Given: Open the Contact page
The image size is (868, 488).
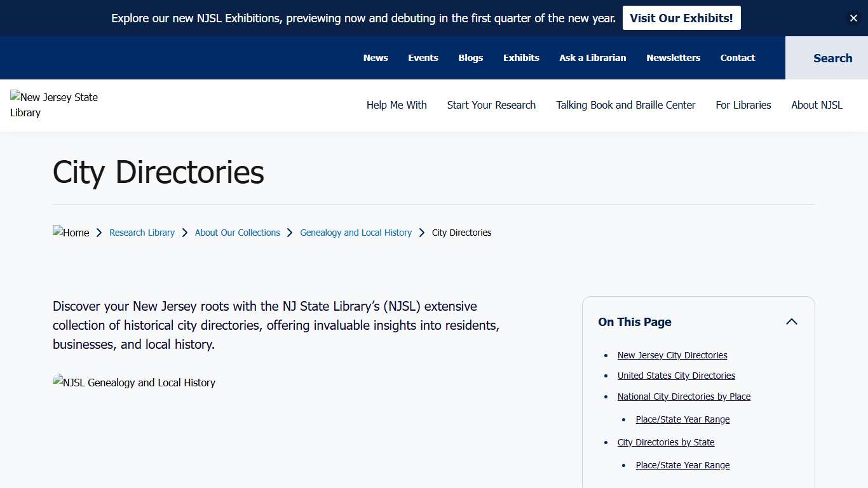Looking at the screenshot, I should point(737,58).
